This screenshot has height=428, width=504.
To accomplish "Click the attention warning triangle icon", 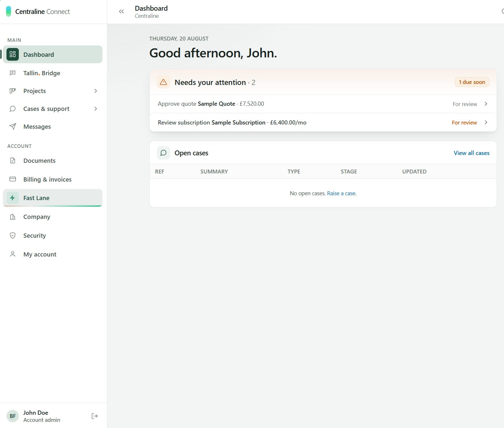I will point(163,82).
